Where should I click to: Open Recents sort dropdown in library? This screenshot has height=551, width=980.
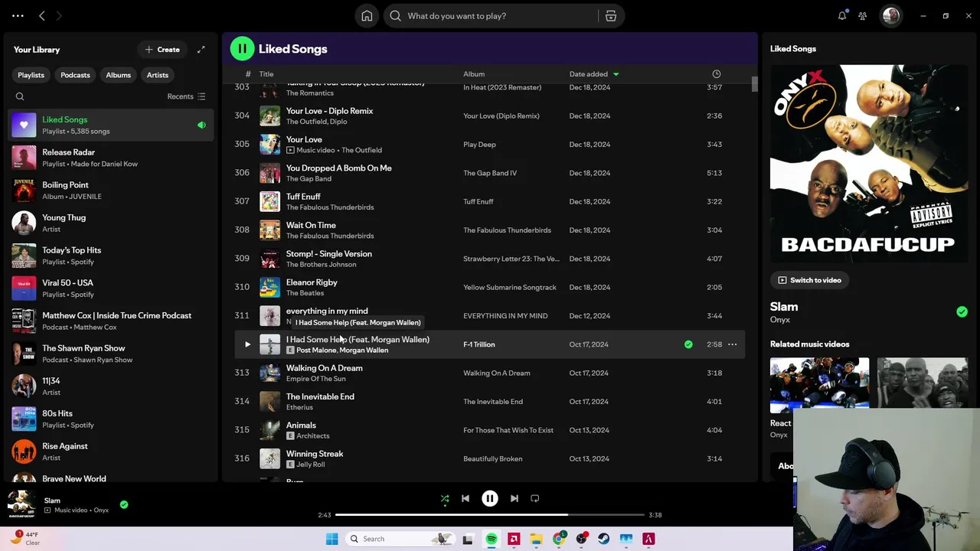point(186,96)
